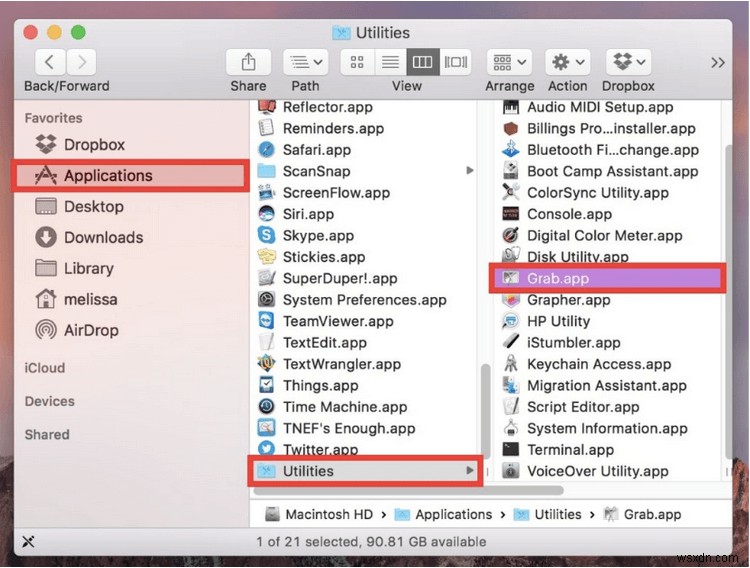Click the Boot Camp Assistant.app icon
This screenshot has height=568, width=750.
click(510, 171)
